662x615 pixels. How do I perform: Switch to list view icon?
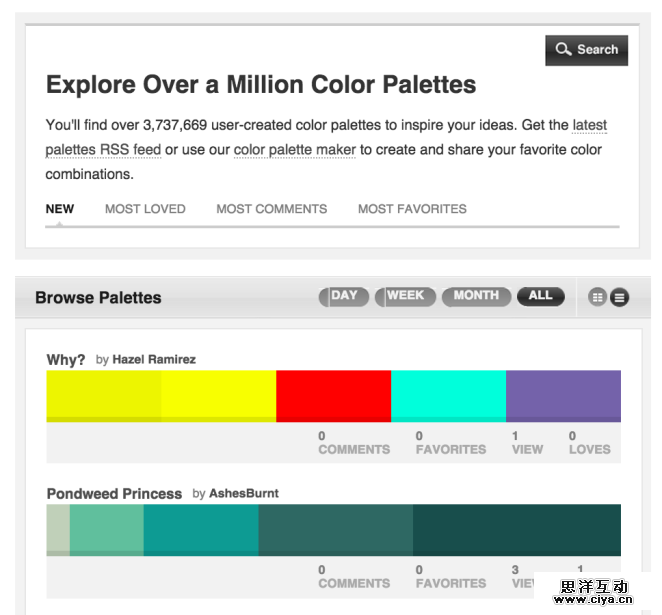coord(620,297)
